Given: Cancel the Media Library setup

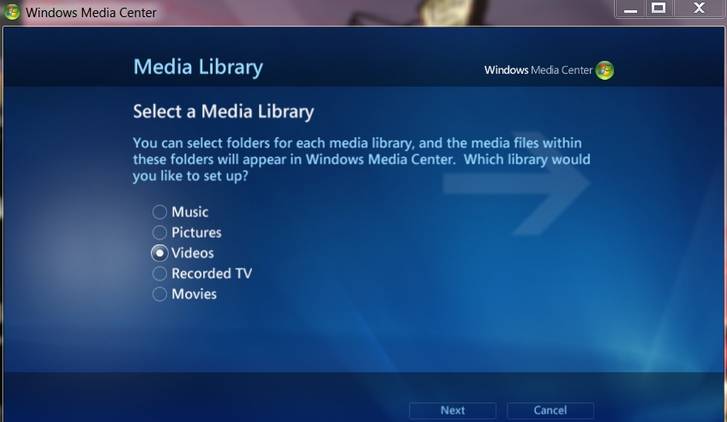Looking at the screenshot, I should (x=550, y=410).
